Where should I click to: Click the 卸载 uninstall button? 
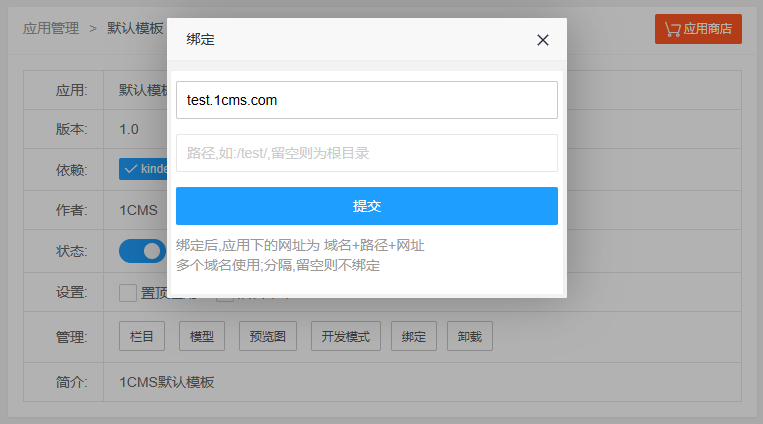(x=469, y=337)
